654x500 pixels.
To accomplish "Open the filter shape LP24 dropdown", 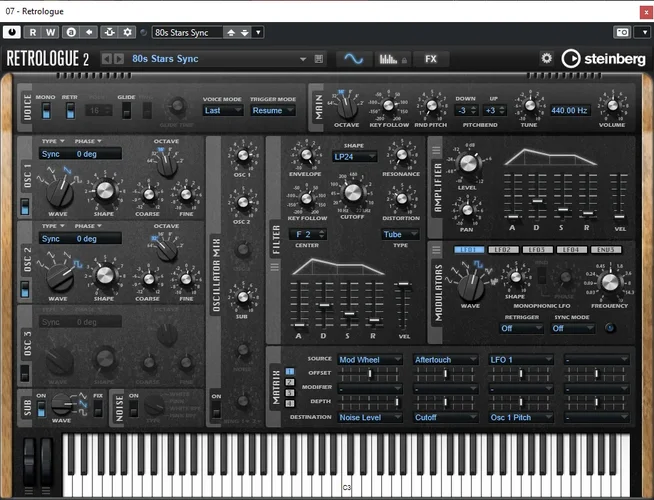I will coord(357,156).
